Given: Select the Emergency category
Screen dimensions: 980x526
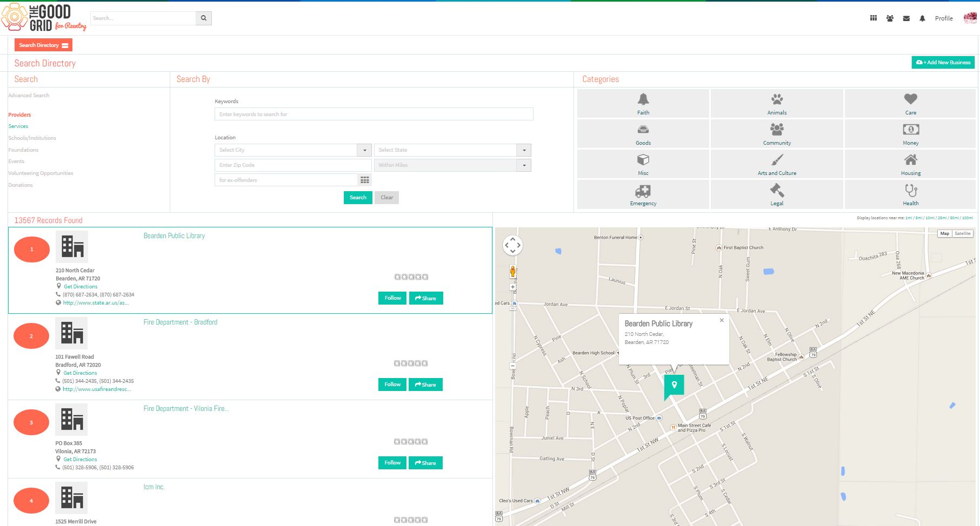Looking at the screenshot, I should coord(643,194).
